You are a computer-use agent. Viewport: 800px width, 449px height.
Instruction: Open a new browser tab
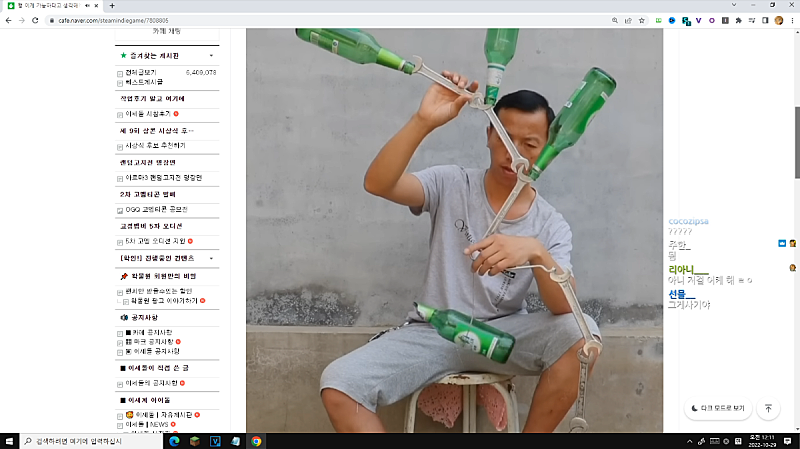112,6
